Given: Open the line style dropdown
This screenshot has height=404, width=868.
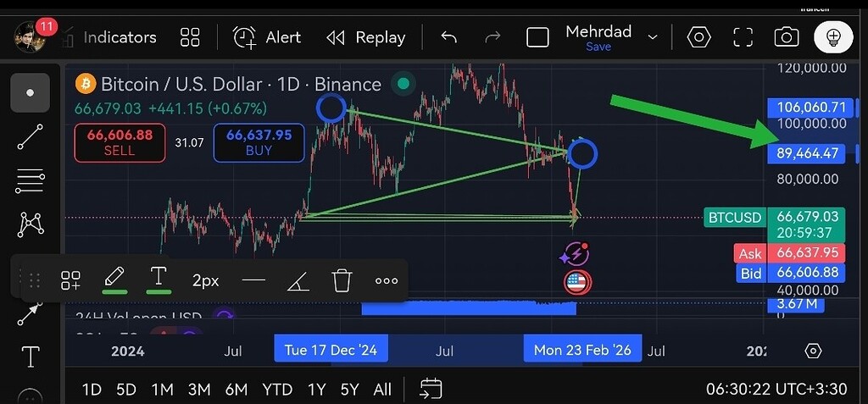Looking at the screenshot, I should [x=253, y=280].
